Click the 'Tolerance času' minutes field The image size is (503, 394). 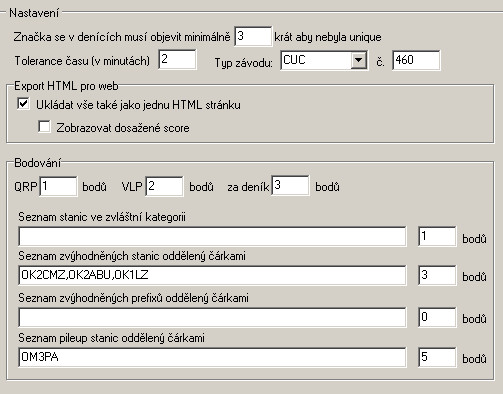(177, 60)
